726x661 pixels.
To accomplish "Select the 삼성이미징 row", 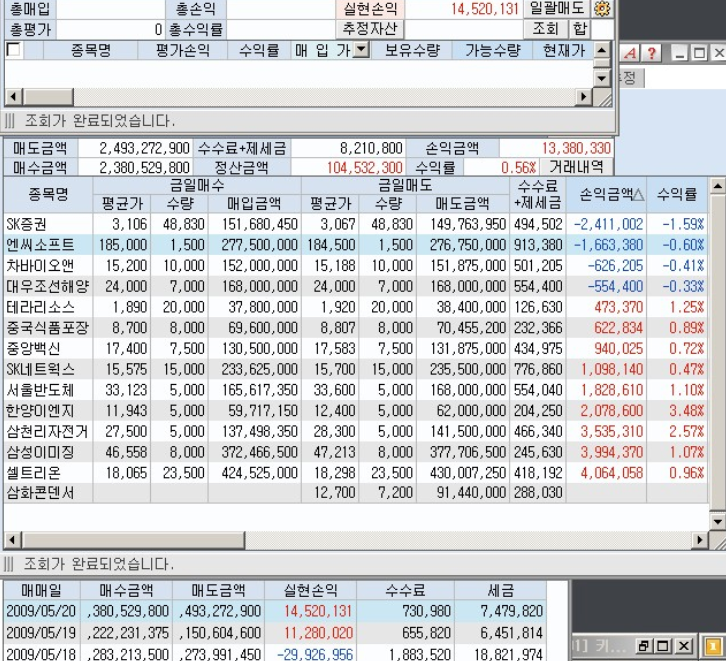I will tap(355, 452).
